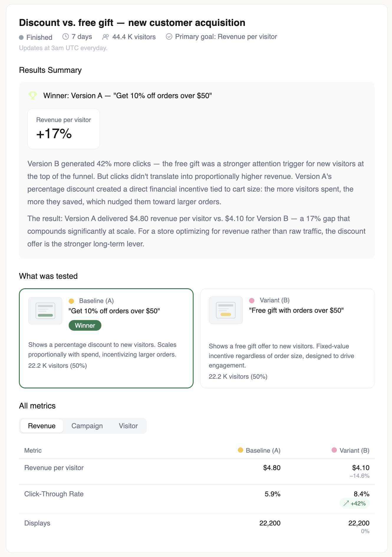Image resolution: width=392 pixels, height=557 pixels.
Task: Select the Variant (B) free gift card
Action: click(287, 338)
